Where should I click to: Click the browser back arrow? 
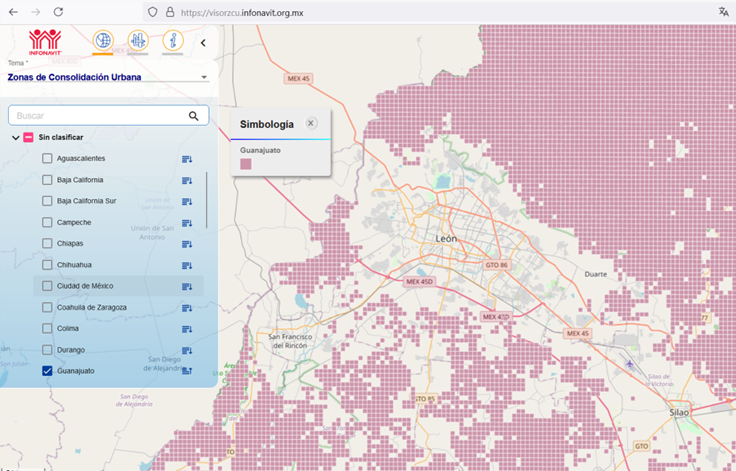click(x=13, y=12)
